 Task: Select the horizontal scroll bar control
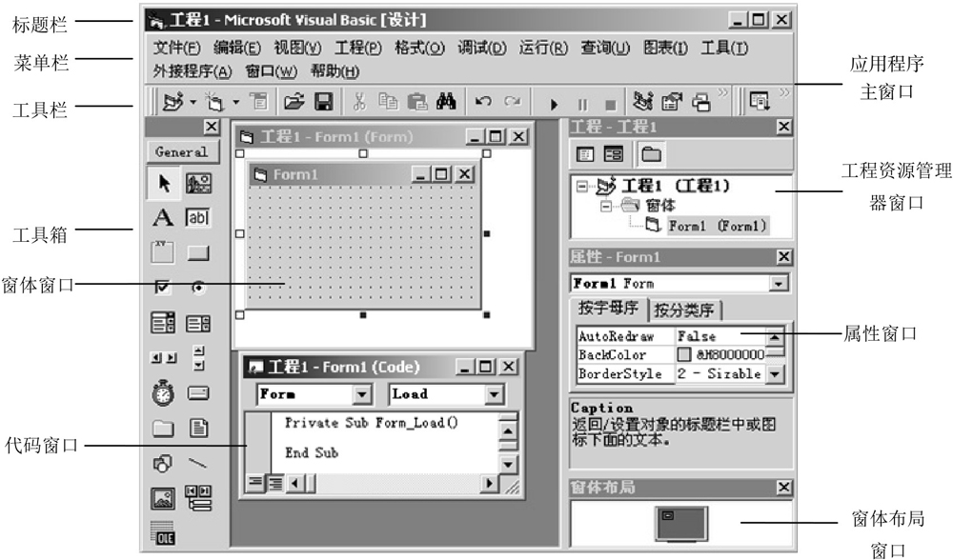tap(164, 358)
